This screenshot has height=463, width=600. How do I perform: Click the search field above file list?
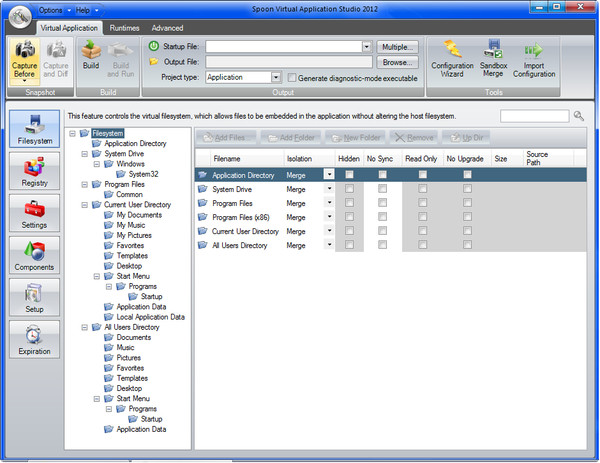point(535,117)
